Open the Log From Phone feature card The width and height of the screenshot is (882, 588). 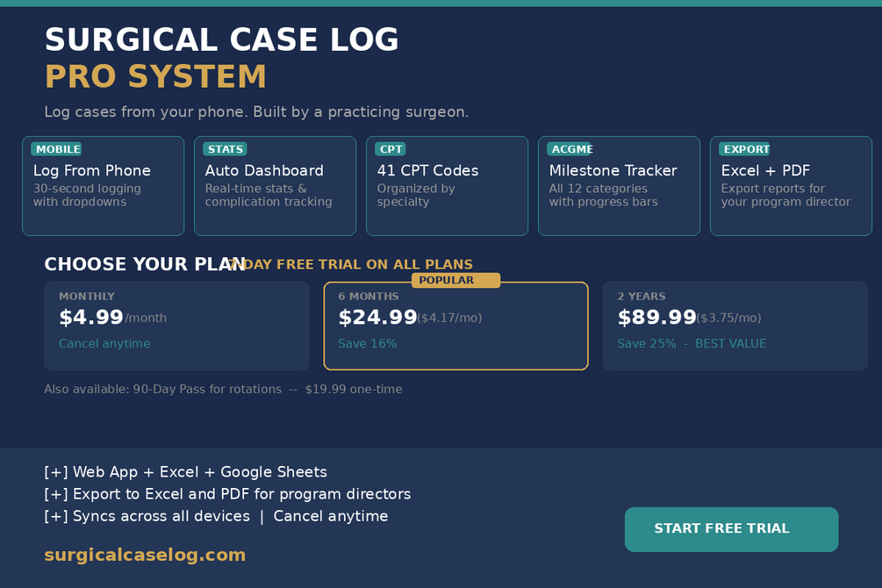click(x=103, y=186)
